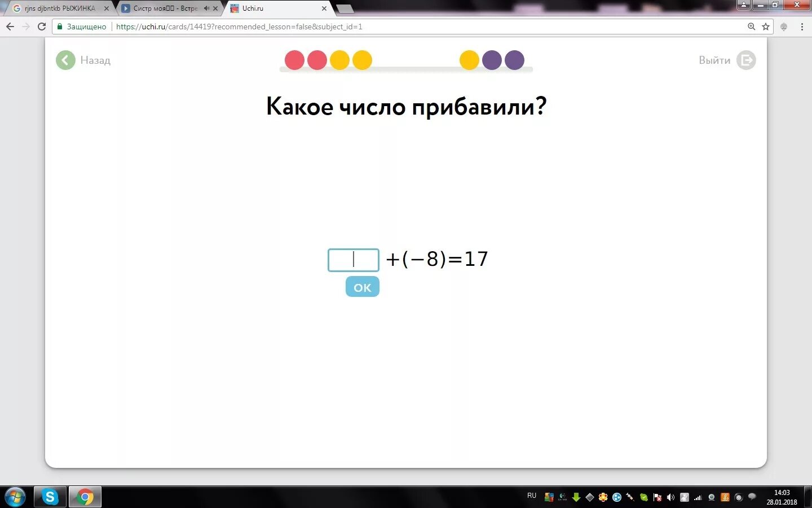The image size is (812, 508).
Task: Click the speech bubble tray icon
Action: [x=752, y=497]
